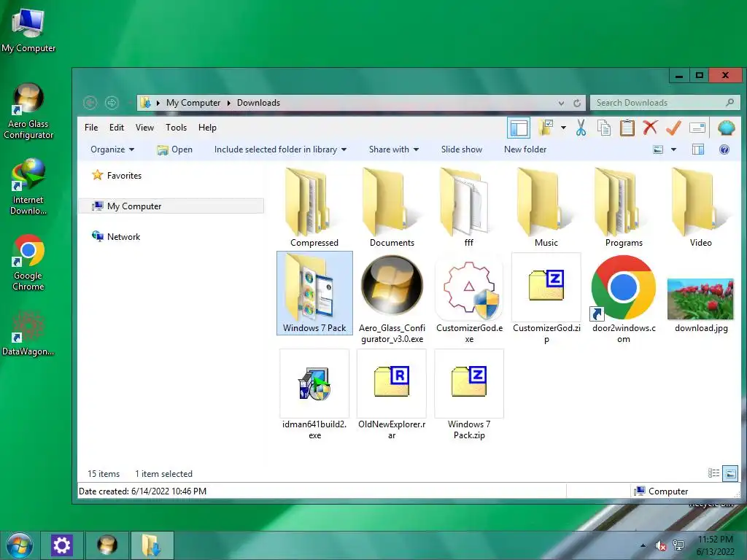Image resolution: width=747 pixels, height=560 pixels.
Task: Open the blue Help icon
Action: pos(724,149)
